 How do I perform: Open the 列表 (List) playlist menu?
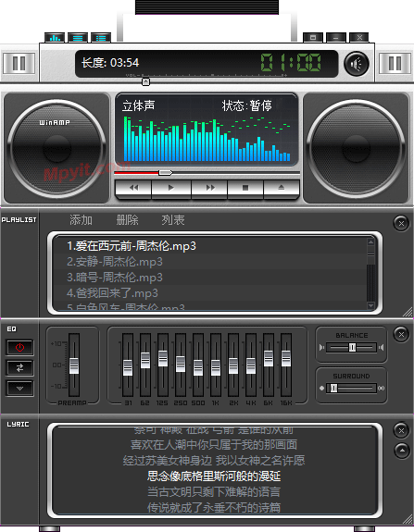(x=173, y=220)
